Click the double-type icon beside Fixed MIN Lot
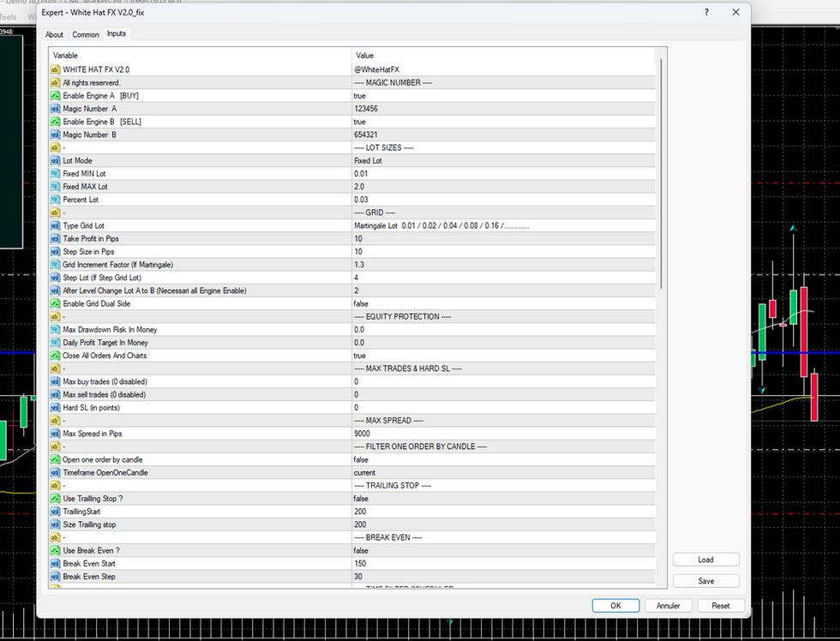This screenshot has width=840, height=641. coord(55,173)
